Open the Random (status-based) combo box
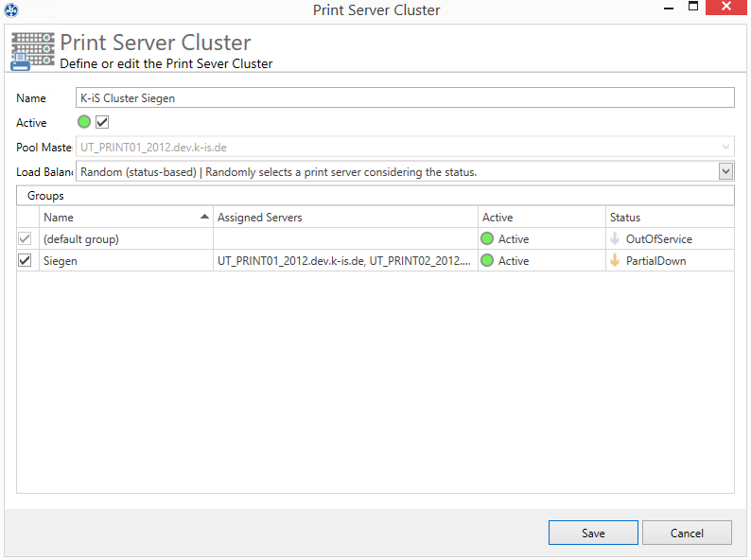Screen dimensions: 751x560 (405, 171)
